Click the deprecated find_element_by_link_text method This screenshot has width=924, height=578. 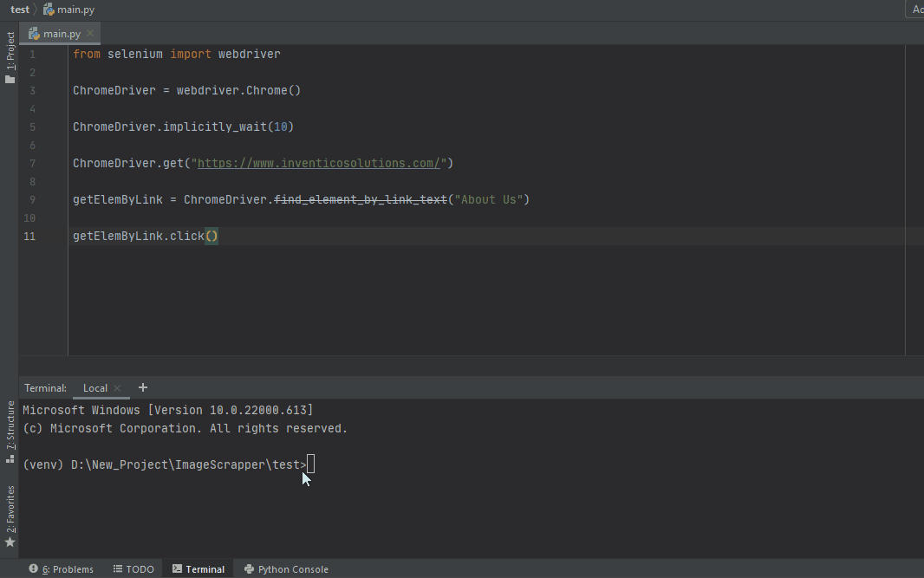click(x=360, y=199)
